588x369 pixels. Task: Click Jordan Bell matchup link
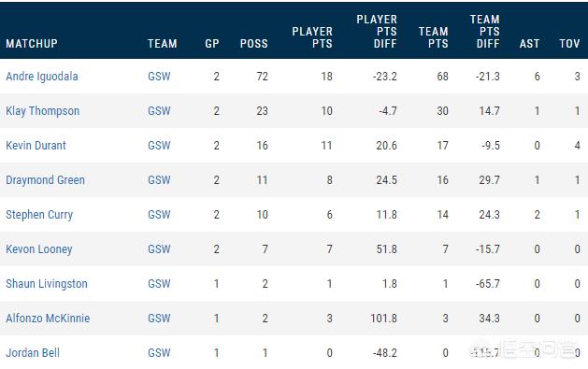33,352
